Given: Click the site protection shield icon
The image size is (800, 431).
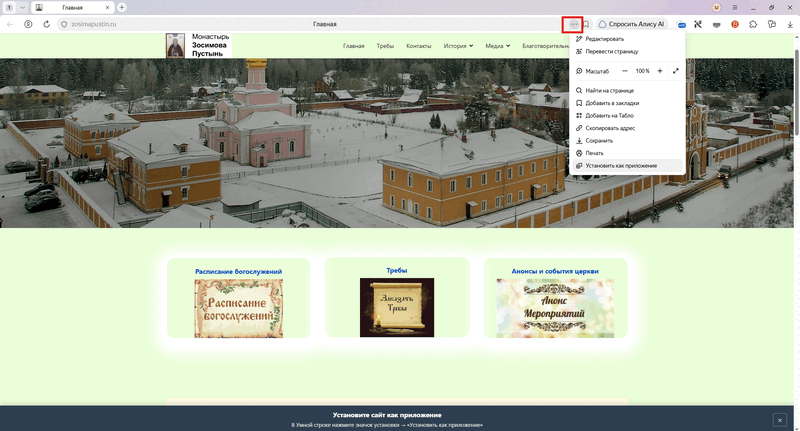Looking at the screenshot, I should (64, 24).
